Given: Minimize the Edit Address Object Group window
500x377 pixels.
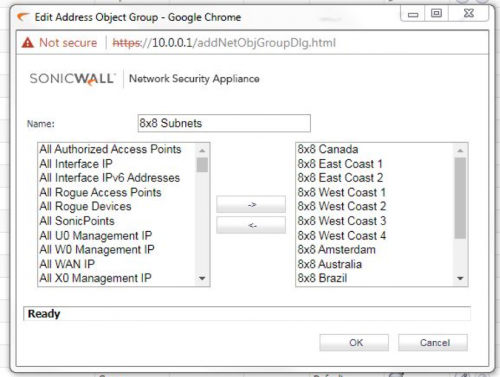Looking at the screenshot, I should pyautogui.click(x=413, y=14).
